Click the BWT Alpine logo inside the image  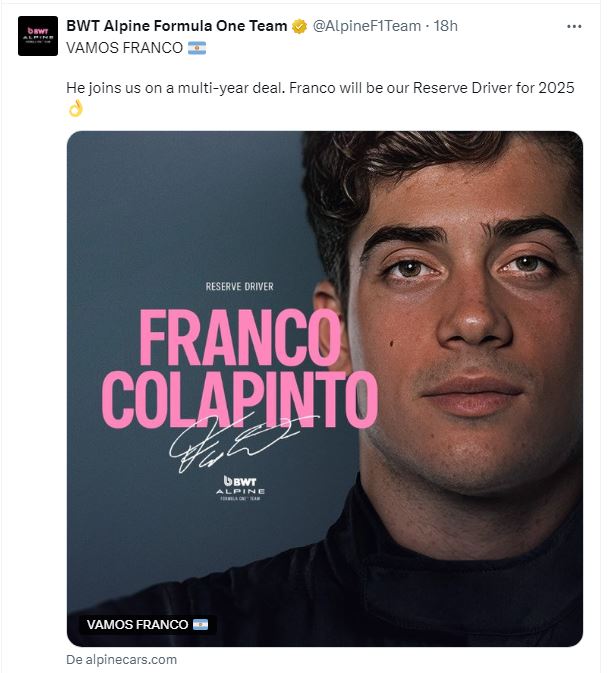(240, 488)
